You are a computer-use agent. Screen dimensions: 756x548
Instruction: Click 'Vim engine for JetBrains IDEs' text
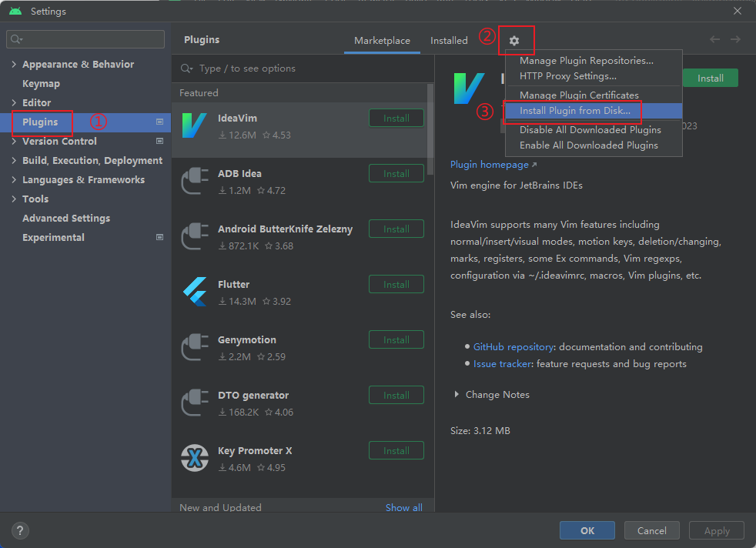[517, 185]
